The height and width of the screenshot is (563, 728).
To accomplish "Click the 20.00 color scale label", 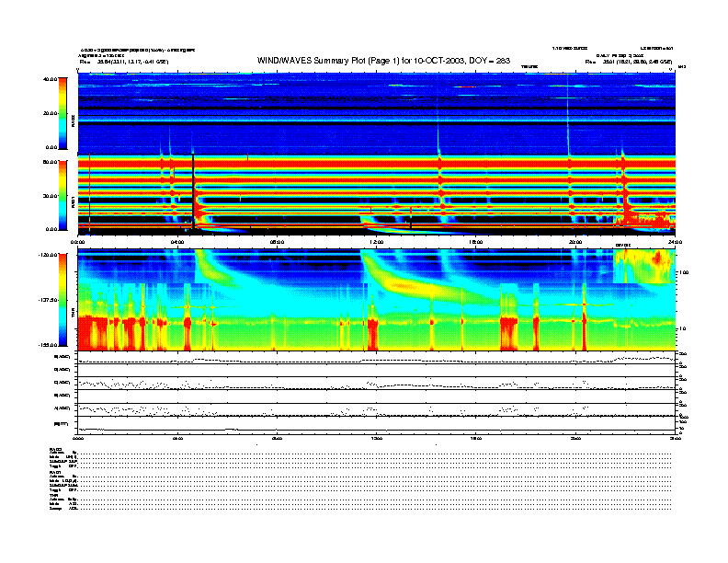I will pos(50,113).
